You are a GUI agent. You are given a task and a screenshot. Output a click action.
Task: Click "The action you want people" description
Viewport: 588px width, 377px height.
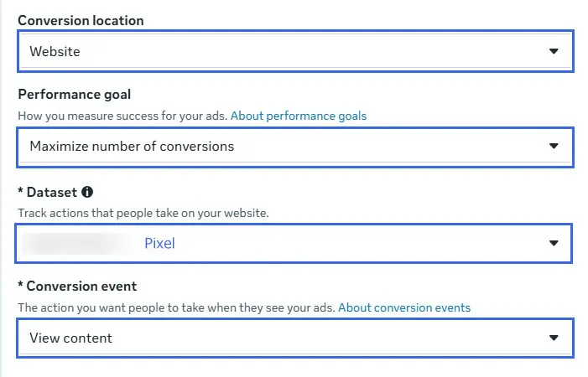coord(176,307)
